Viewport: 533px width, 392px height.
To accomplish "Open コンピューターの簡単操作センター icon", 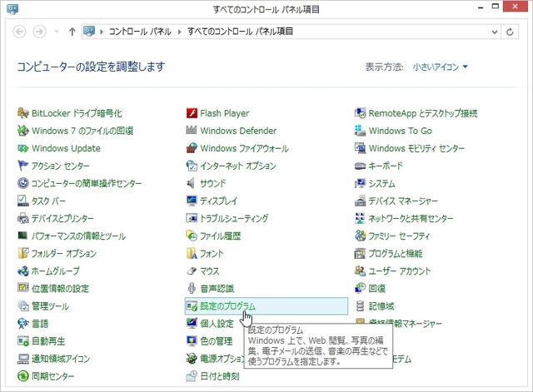I will pyautogui.click(x=22, y=183).
